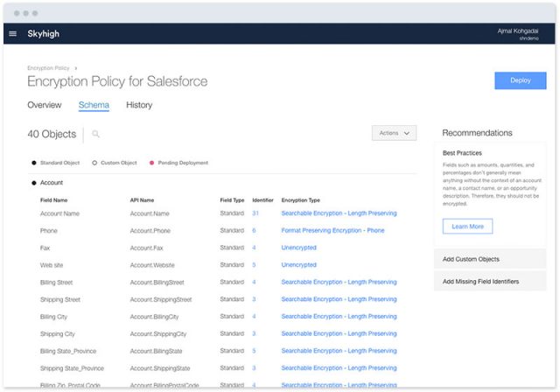Click the API Name column header
The height and width of the screenshot is (392, 560).
[142, 199]
